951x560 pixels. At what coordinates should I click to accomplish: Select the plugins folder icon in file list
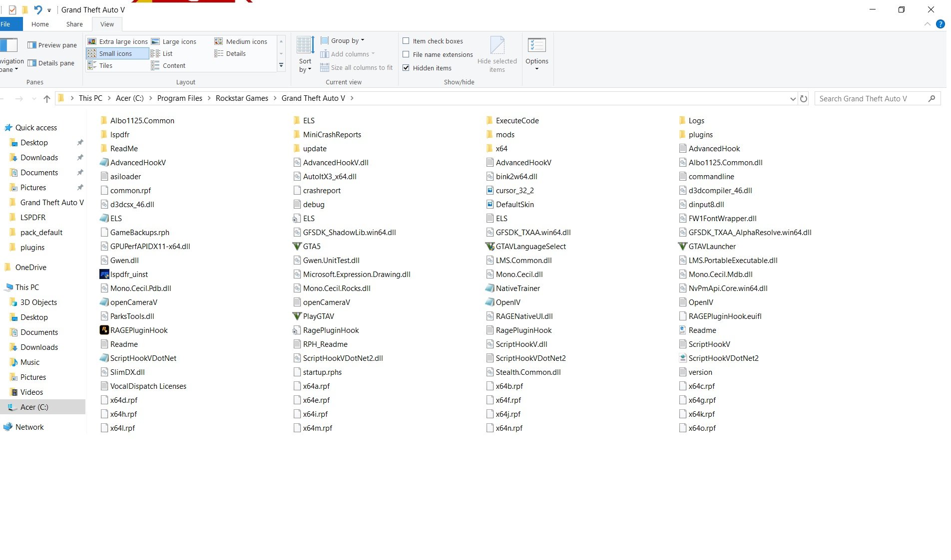point(683,134)
